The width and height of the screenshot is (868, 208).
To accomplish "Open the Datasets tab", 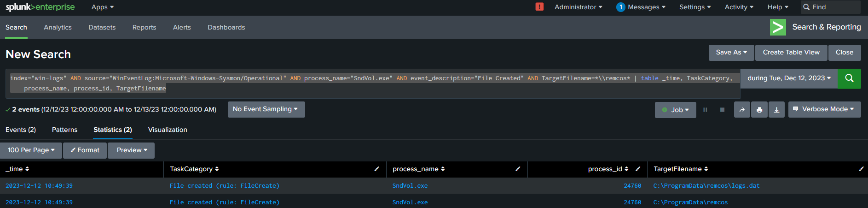I will click(x=102, y=27).
